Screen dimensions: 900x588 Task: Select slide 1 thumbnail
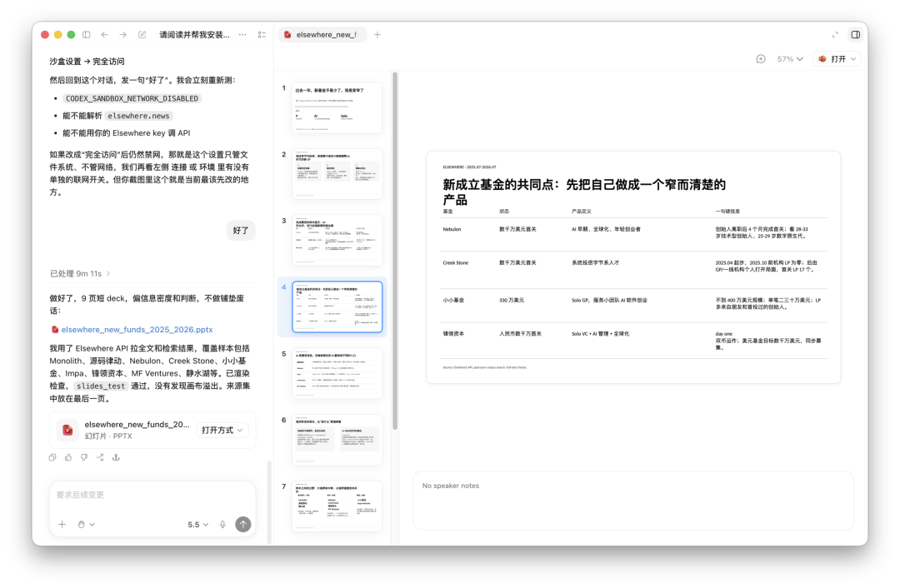click(337, 107)
